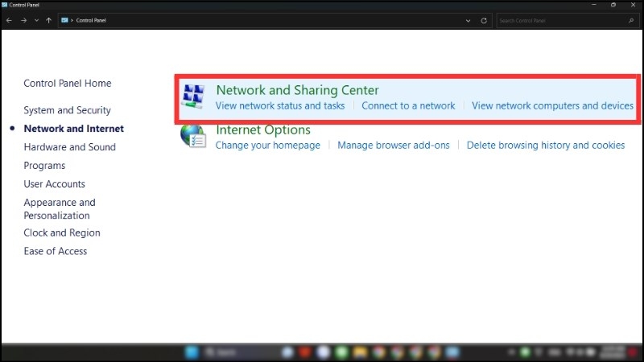This screenshot has height=362, width=644.
Task: Click Connect to a network link
Action: point(408,105)
